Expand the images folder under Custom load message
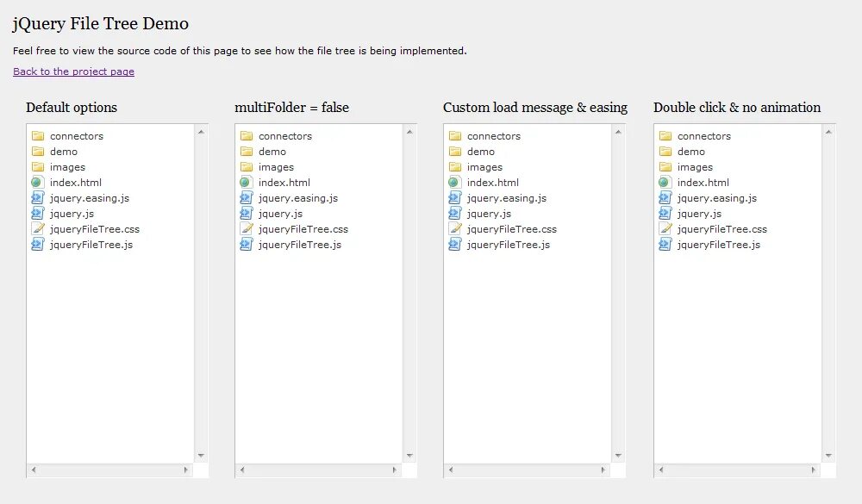The width and height of the screenshot is (862, 504). (484, 167)
